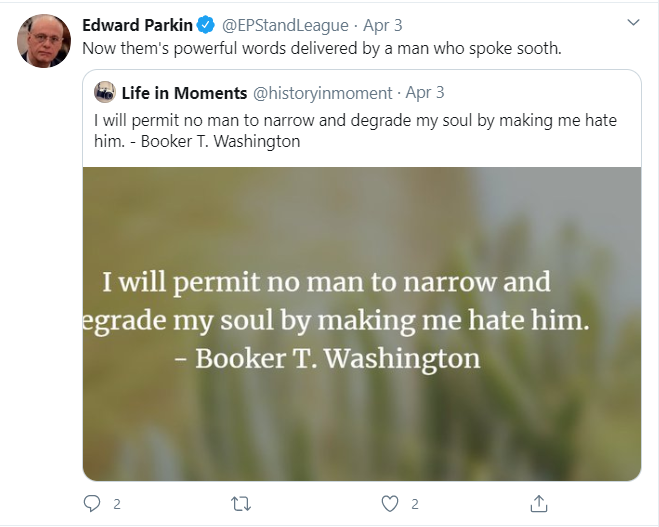Image resolution: width=659 pixels, height=527 pixels.
Task: Open the share tweet upload icon
Action: tap(538, 503)
